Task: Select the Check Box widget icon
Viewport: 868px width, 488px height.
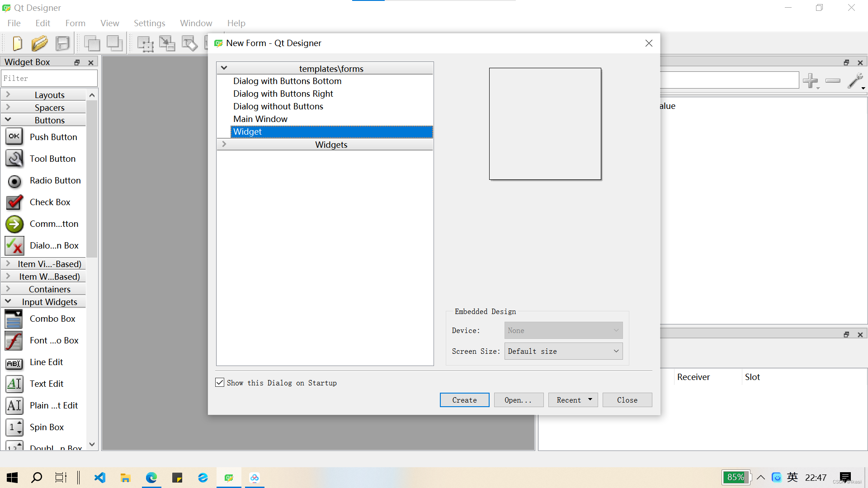Action: 14,202
